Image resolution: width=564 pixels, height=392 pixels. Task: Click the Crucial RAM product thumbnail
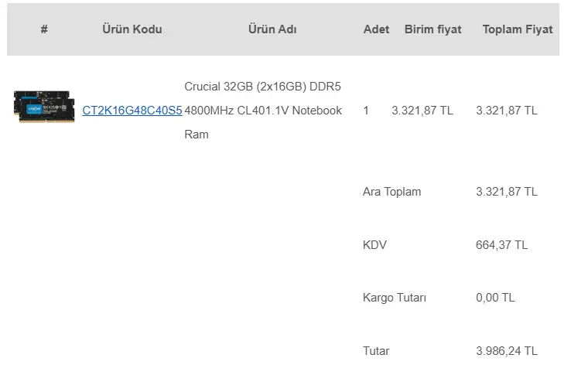[44, 107]
